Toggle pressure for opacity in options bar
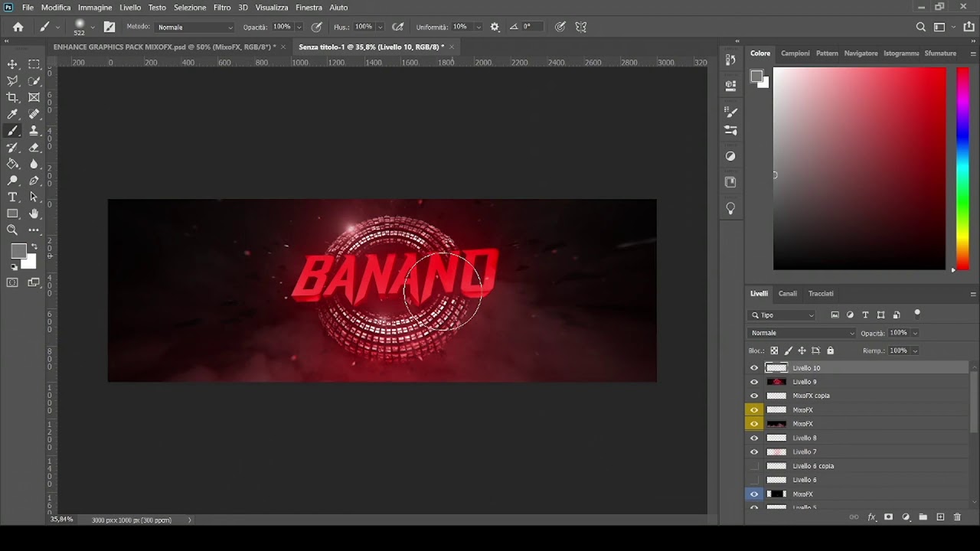The height and width of the screenshot is (551, 980). click(316, 27)
